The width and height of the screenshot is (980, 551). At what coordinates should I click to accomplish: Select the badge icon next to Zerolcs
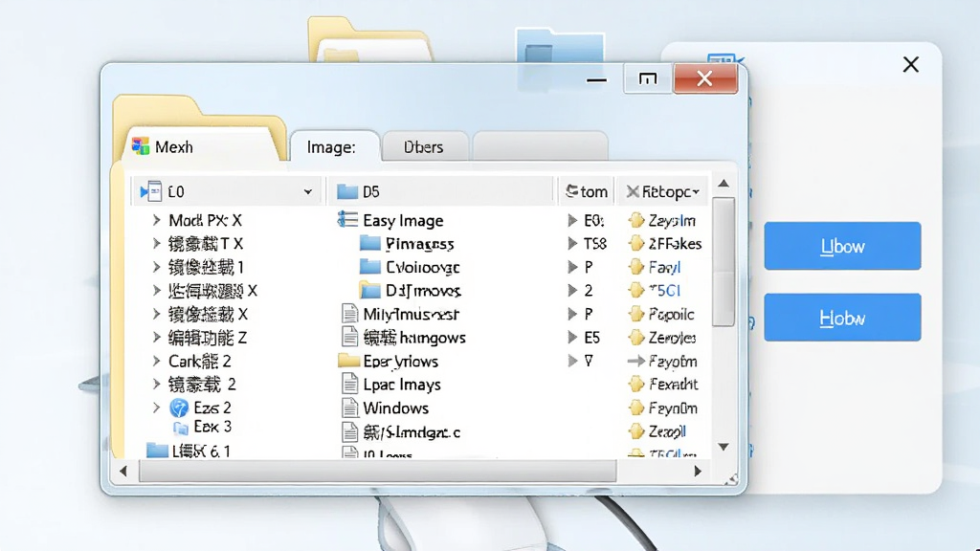pos(636,338)
